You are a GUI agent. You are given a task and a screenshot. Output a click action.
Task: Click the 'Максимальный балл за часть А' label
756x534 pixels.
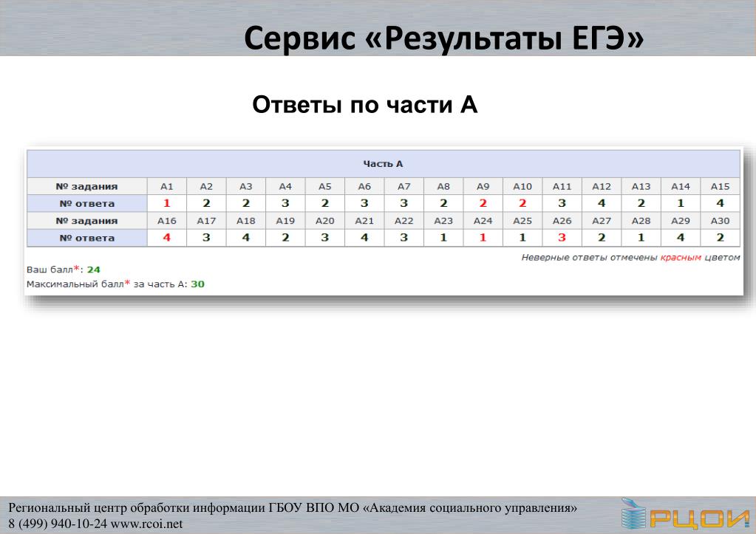107,284
